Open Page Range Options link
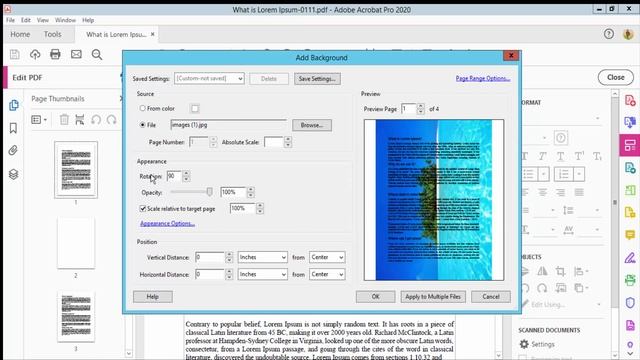The image size is (640, 360). point(483,78)
